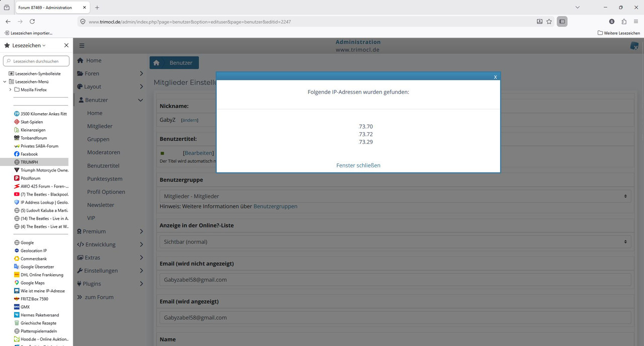Viewport: 644px width, 346px height.
Task: Collapse the Lesezeichen-Menü tree node
Action: 5,81
